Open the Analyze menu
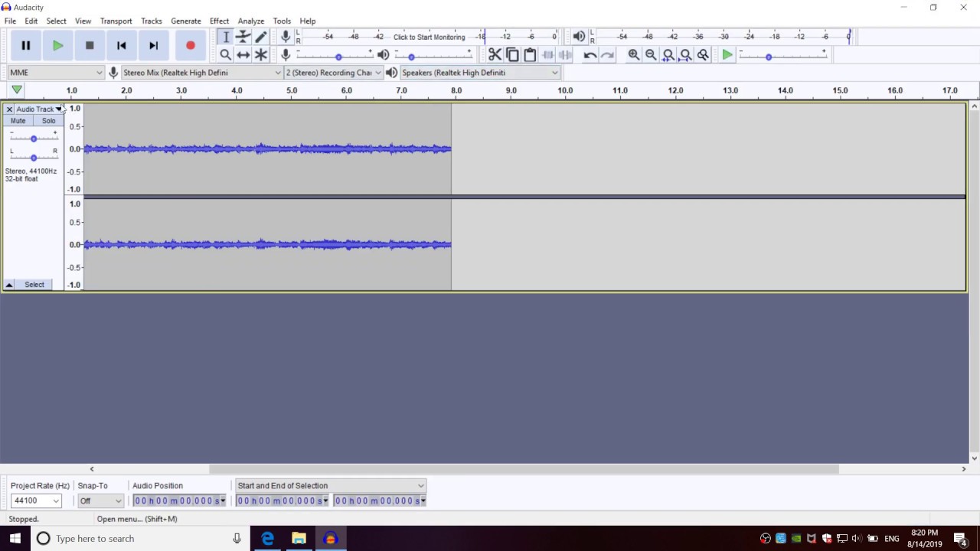 (x=250, y=21)
